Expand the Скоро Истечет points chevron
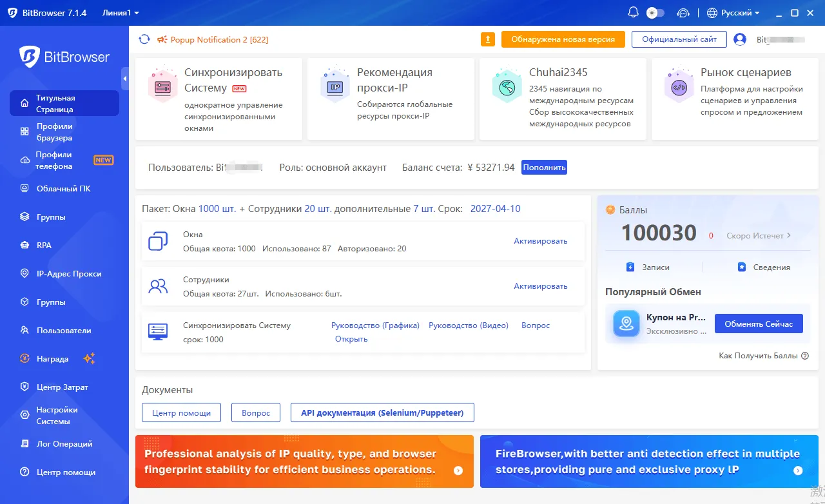This screenshot has width=825, height=504. click(x=789, y=236)
